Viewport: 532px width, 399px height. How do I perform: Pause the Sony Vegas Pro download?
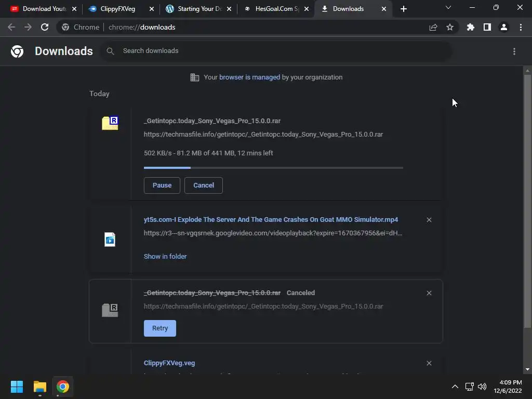pyautogui.click(x=162, y=185)
